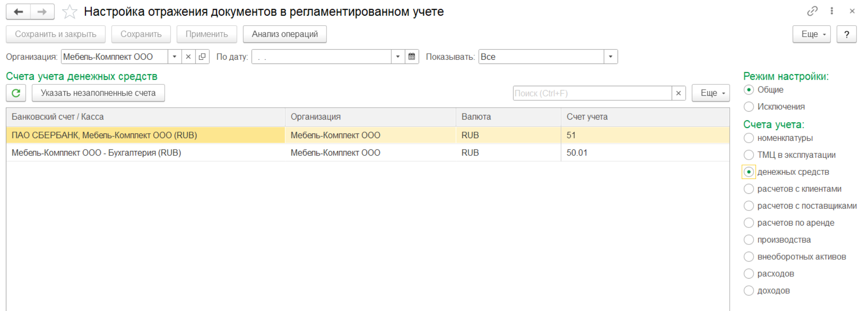
Task: Copy link to this form
Action: pos(812,11)
